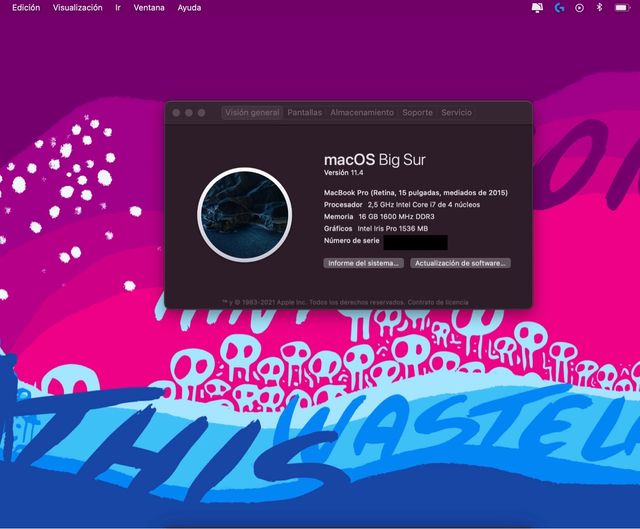Switch to the Visión general tab
640x529 pixels.
[x=252, y=113]
